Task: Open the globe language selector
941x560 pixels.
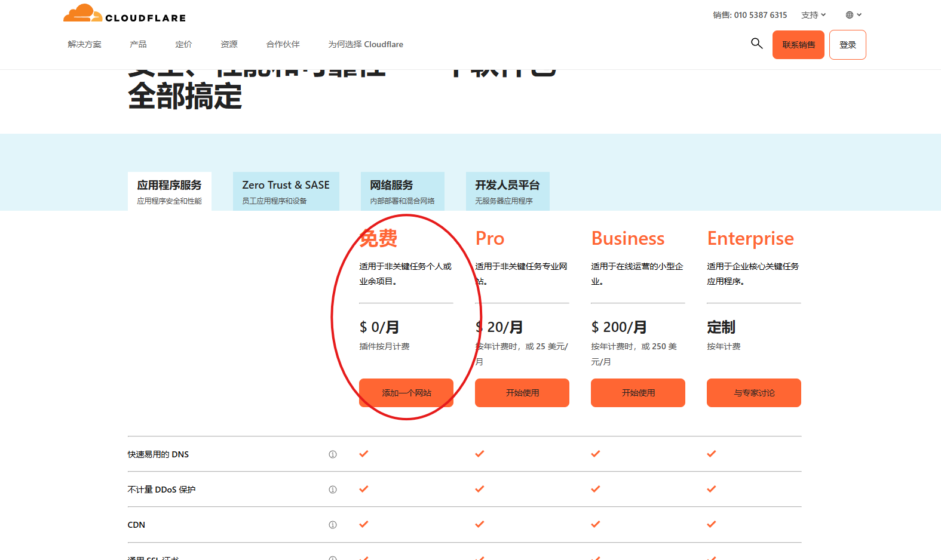Action: click(853, 15)
